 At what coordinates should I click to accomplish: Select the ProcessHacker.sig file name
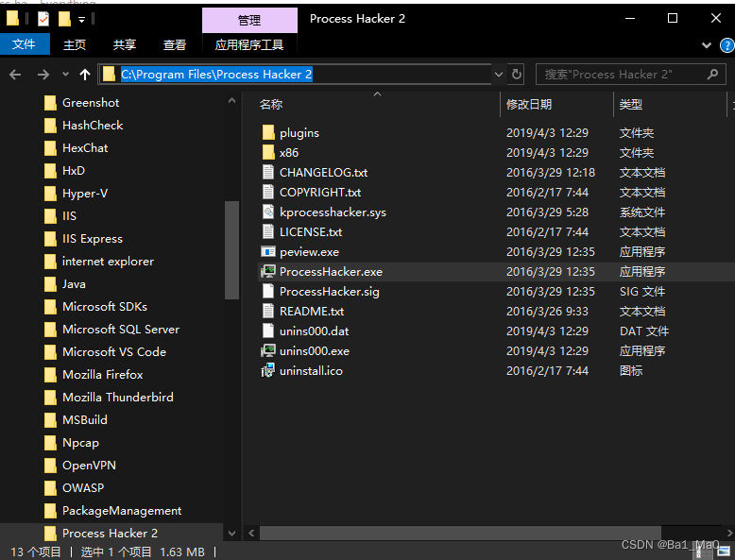(x=330, y=292)
